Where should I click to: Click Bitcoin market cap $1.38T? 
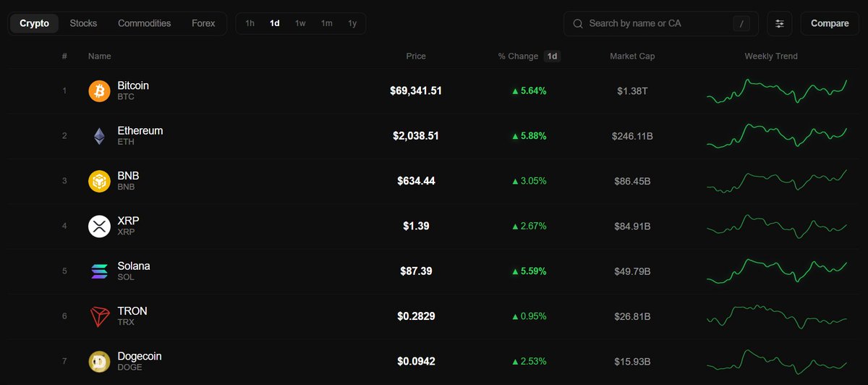(x=632, y=91)
